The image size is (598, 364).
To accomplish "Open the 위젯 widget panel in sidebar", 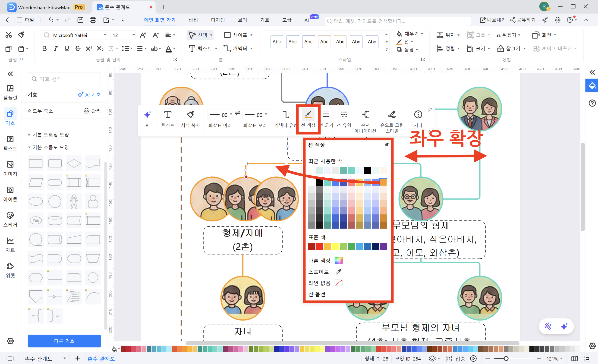I will coord(10,270).
